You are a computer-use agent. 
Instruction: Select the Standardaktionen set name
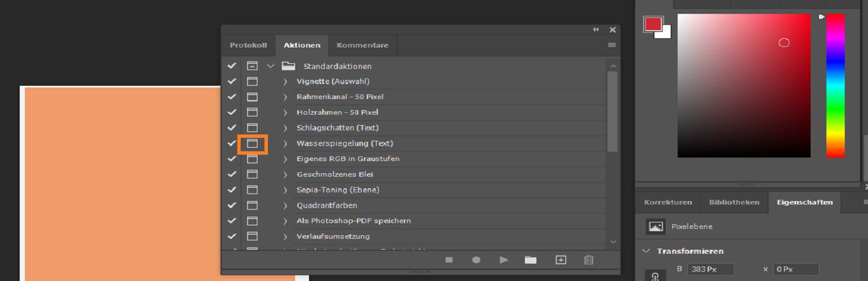337,66
